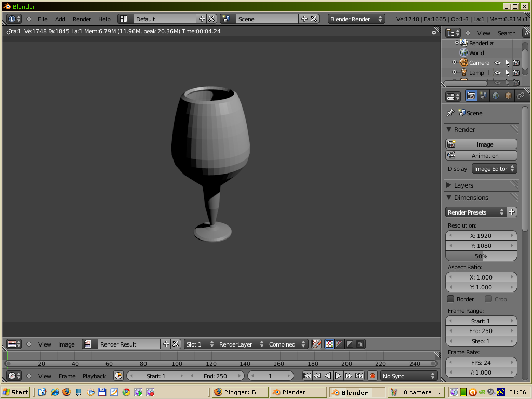The height and width of the screenshot is (399, 532).
Task: Set End frame value in the timeline
Action: coord(216,376)
